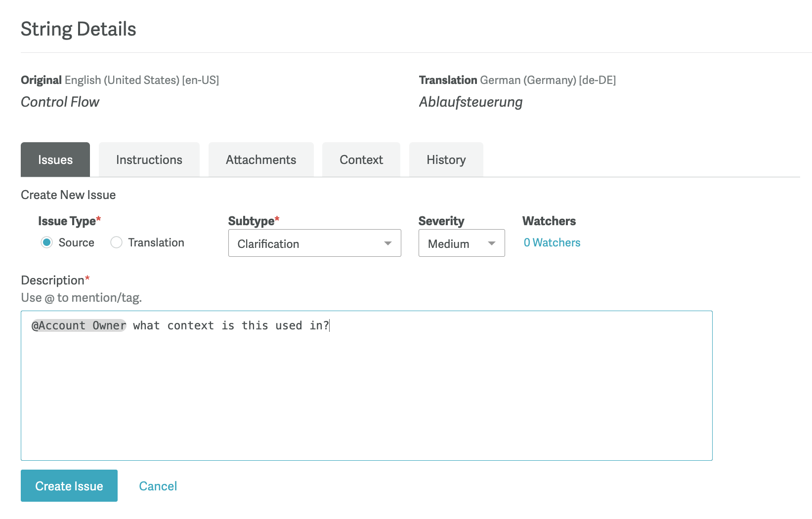This screenshot has width=812, height=519.
Task: View the History tab
Action: point(446,160)
